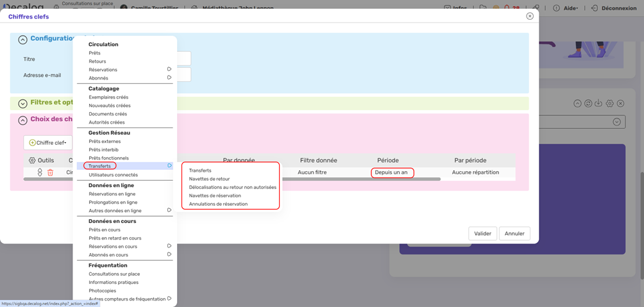Click the widget refresh icon

coord(588,103)
